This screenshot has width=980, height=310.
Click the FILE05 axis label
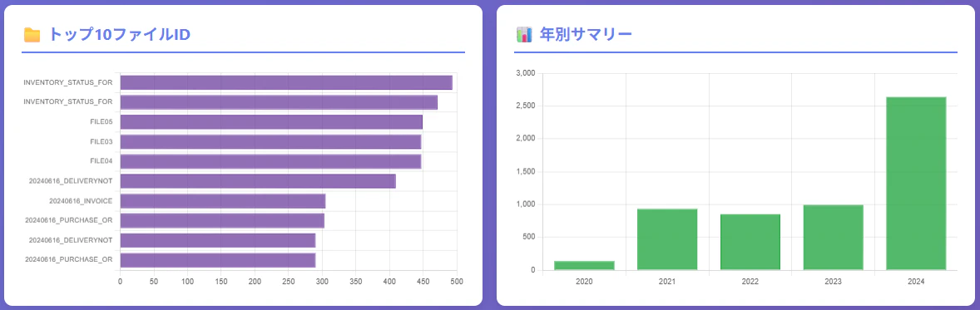(x=101, y=122)
